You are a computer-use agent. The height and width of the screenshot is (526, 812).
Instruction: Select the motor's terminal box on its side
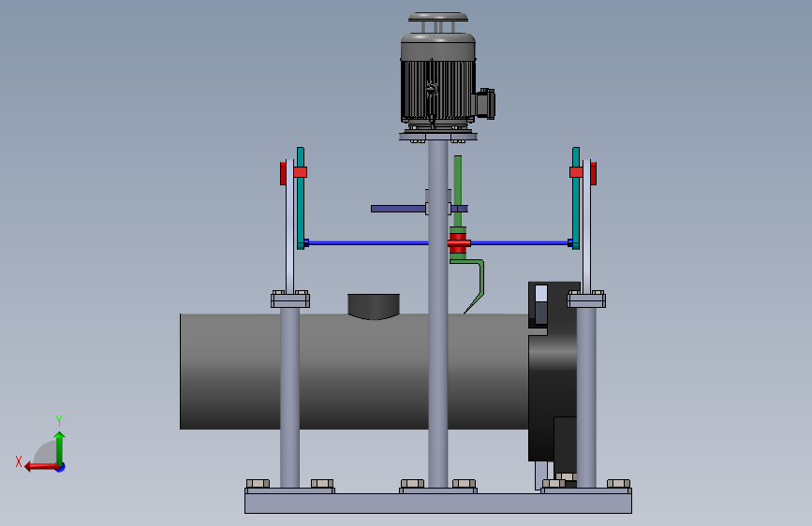[486, 104]
